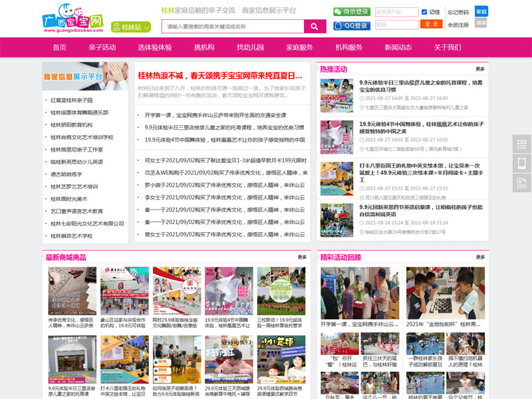Click the 广西宝宝网 site logo
The height and width of the screenshot is (399, 532).
point(73,19)
